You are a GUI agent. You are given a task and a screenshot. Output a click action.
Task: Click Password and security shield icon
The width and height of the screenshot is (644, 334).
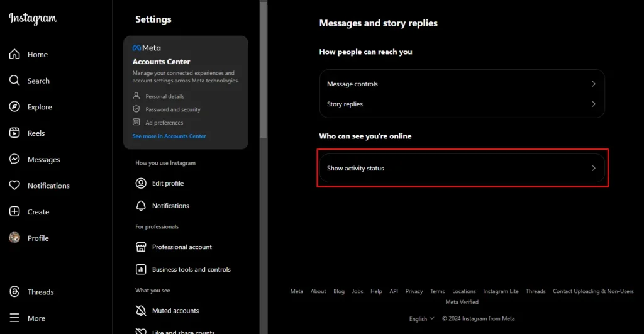click(136, 109)
